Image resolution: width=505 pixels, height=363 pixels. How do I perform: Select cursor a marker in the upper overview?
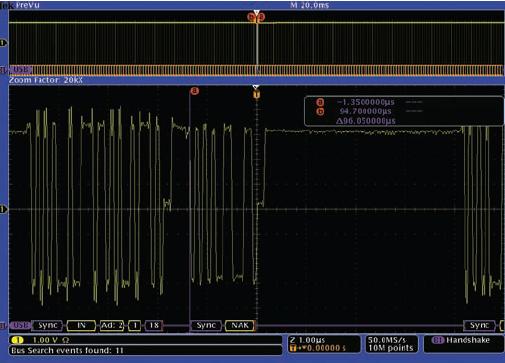(x=262, y=17)
